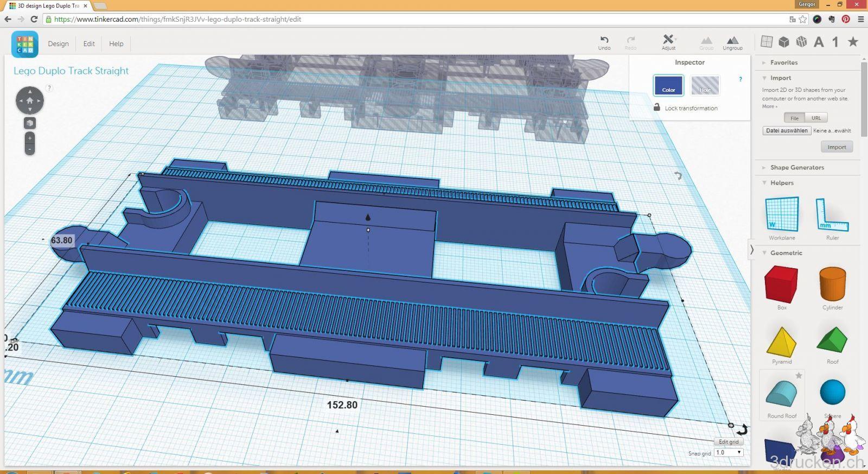Open the Chrome menu button
This screenshot has width=868, height=474.
pyautogui.click(x=861, y=19)
